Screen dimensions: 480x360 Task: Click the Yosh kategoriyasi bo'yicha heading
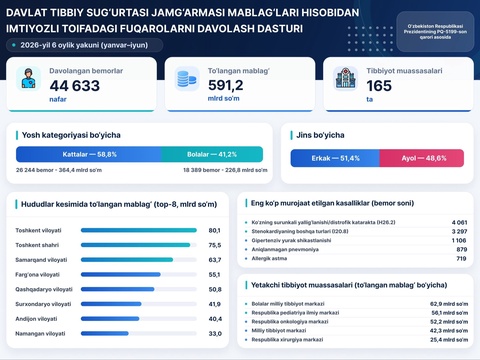tap(71, 135)
